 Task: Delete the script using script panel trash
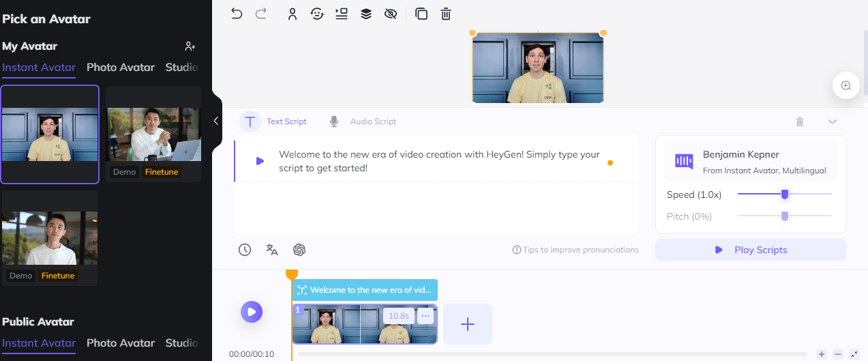coord(800,121)
